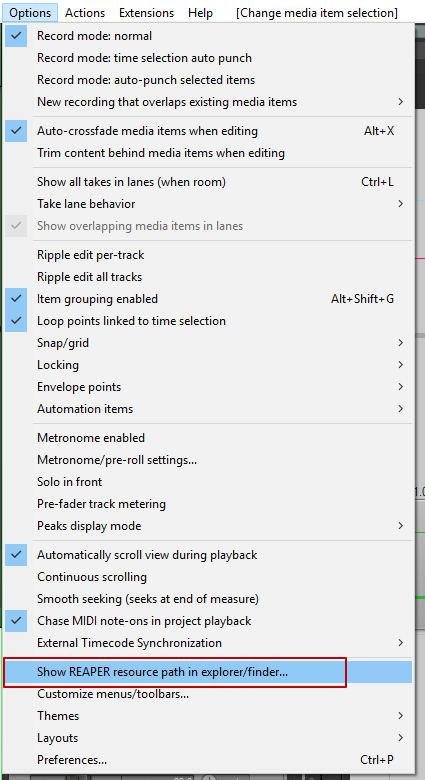Enable the Metronome enabled option
Image resolution: width=425 pixels, height=780 pixels.
pyautogui.click(x=208, y=438)
